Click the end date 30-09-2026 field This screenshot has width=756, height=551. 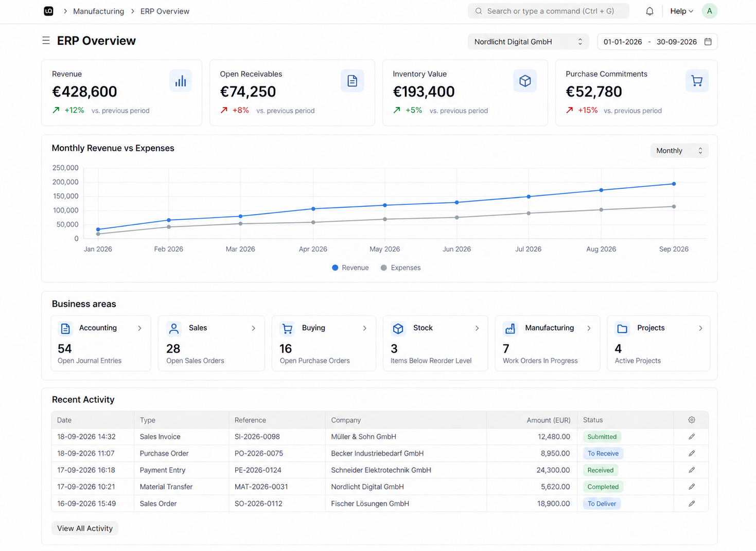click(x=677, y=42)
